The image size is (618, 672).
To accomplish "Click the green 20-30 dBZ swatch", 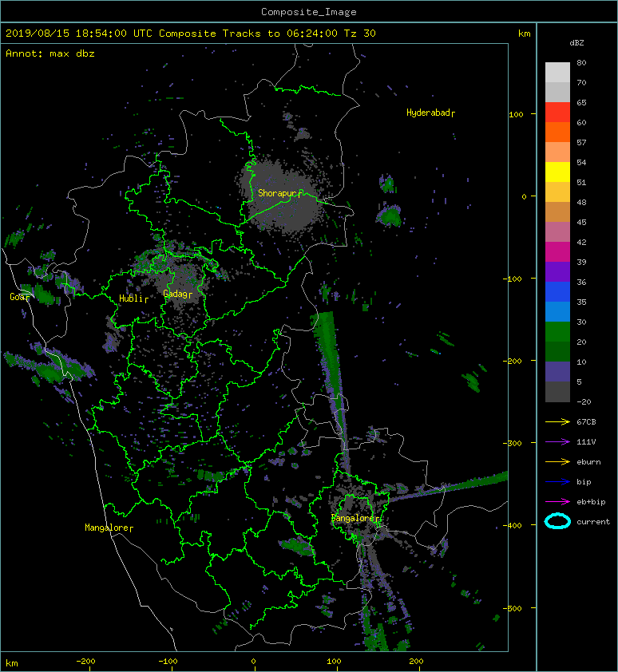I will (x=557, y=332).
